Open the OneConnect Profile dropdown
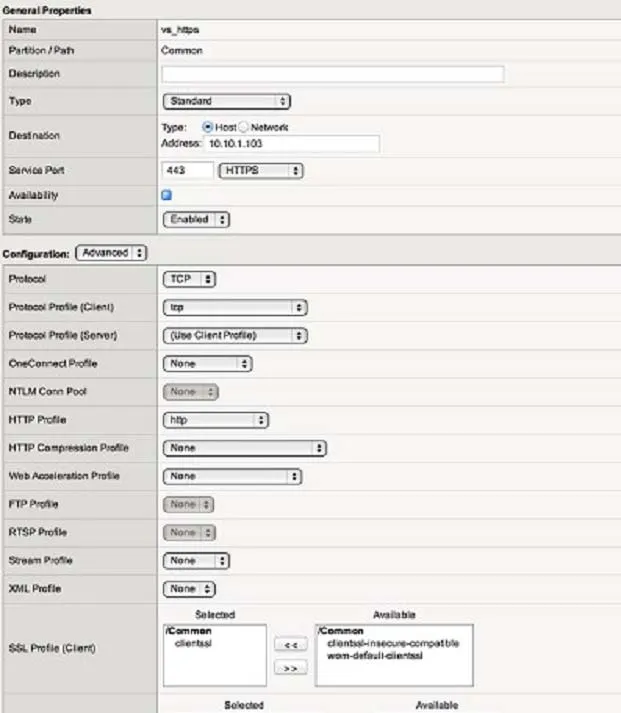This screenshot has width=621, height=713. (207, 364)
